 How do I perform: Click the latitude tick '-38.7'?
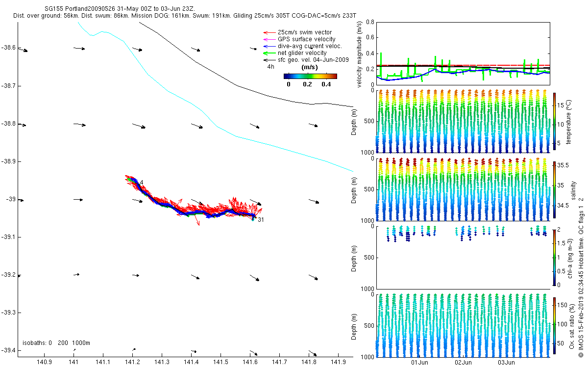pyautogui.click(x=8, y=86)
